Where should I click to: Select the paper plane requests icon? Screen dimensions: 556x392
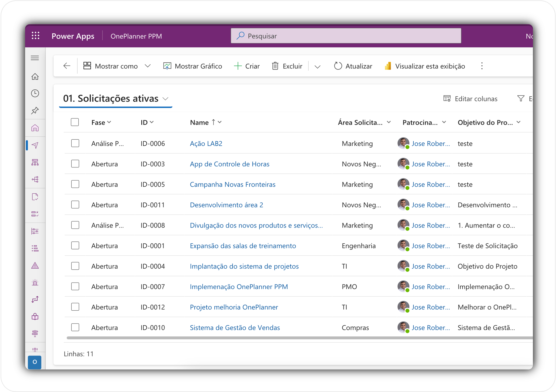tap(35, 145)
